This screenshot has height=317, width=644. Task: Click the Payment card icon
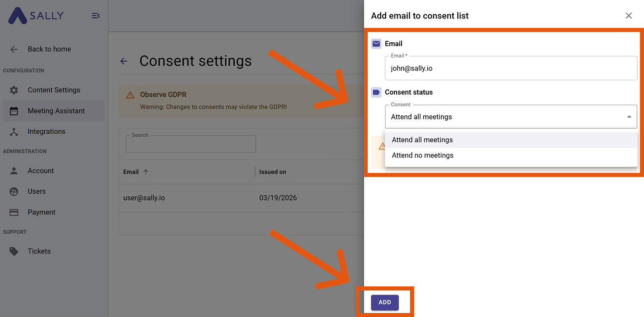click(x=14, y=212)
